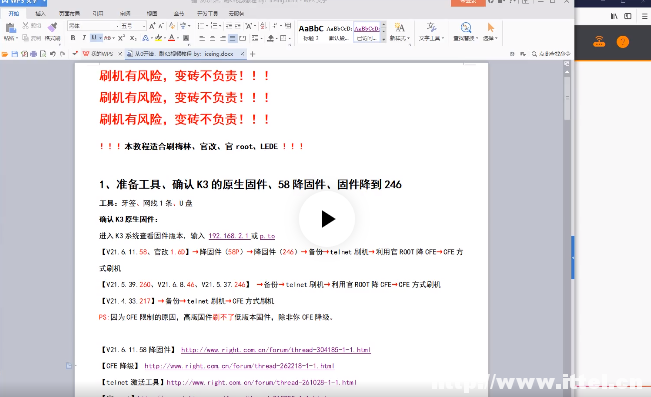This screenshot has height=397, width=651.
Task: Click the character shading icon
Action: click(186, 38)
